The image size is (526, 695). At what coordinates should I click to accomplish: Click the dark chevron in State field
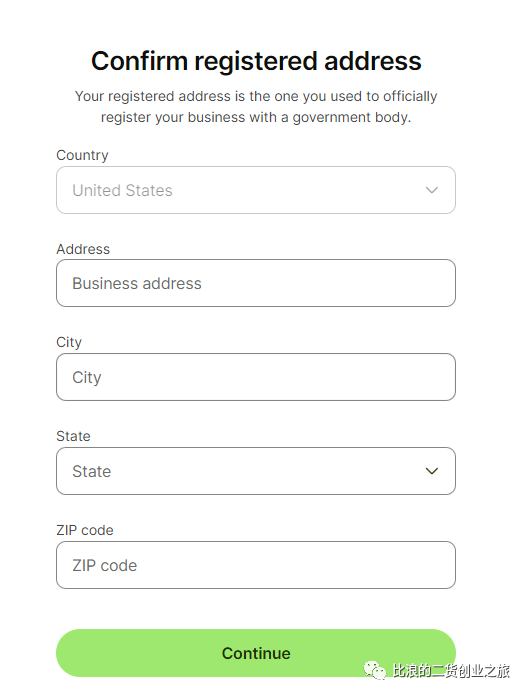pyautogui.click(x=432, y=471)
